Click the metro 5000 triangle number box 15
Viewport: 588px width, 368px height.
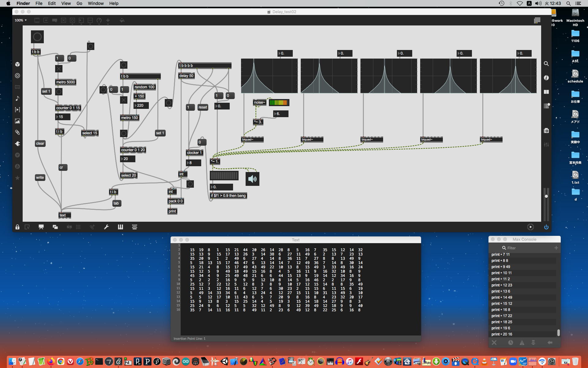point(63,117)
